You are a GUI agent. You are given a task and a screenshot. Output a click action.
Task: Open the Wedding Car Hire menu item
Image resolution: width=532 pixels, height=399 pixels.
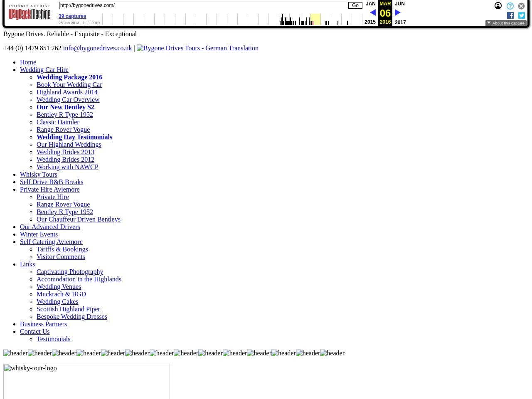point(44,70)
